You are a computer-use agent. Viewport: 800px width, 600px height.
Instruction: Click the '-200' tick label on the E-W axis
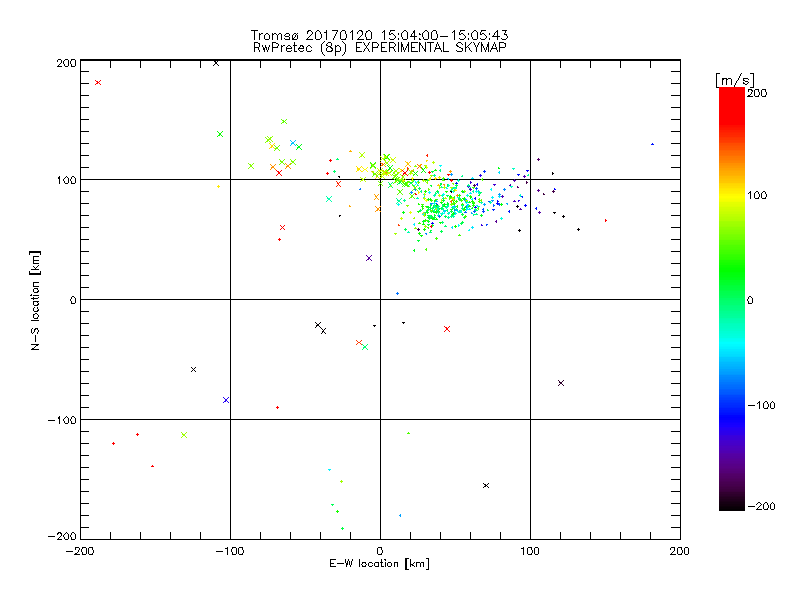(80, 551)
